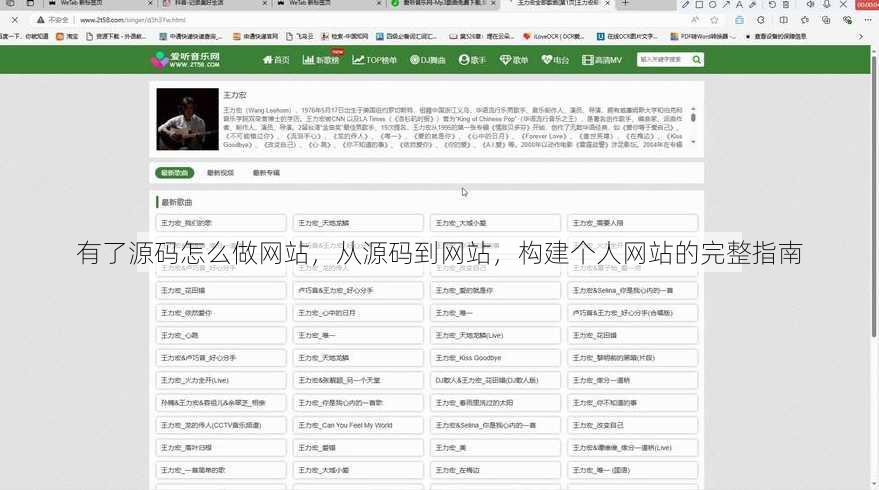
Task: Open the 新歌榜 chart nav item
Action: click(x=321, y=59)
